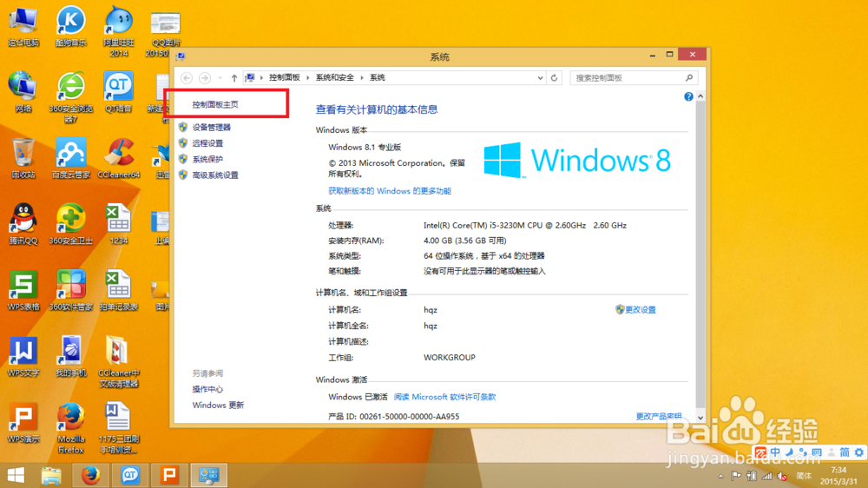Click the scrollbar up arrow in System window
The image size is (868, 488).
coord(700,96)
